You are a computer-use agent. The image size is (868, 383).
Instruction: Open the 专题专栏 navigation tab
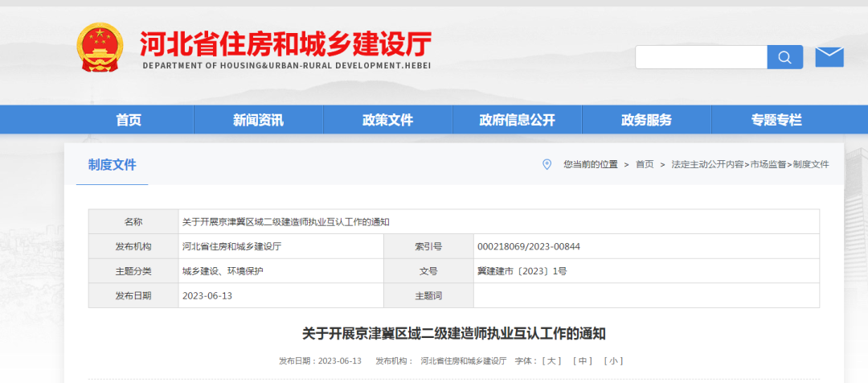776,120
